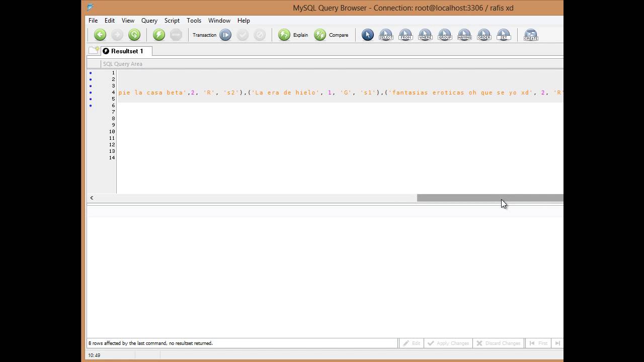
Task: Click the grayed forward arrow button
Action: [x=117, y=35]
